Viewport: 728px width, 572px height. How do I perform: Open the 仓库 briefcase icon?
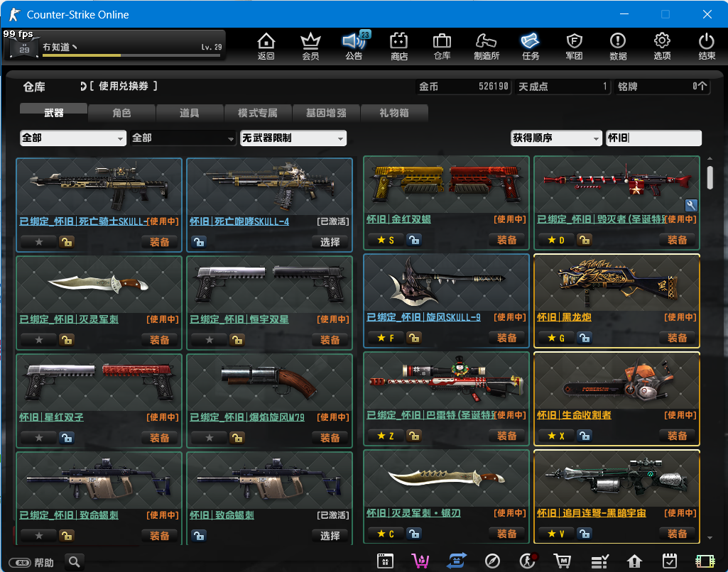pos(442,46)
